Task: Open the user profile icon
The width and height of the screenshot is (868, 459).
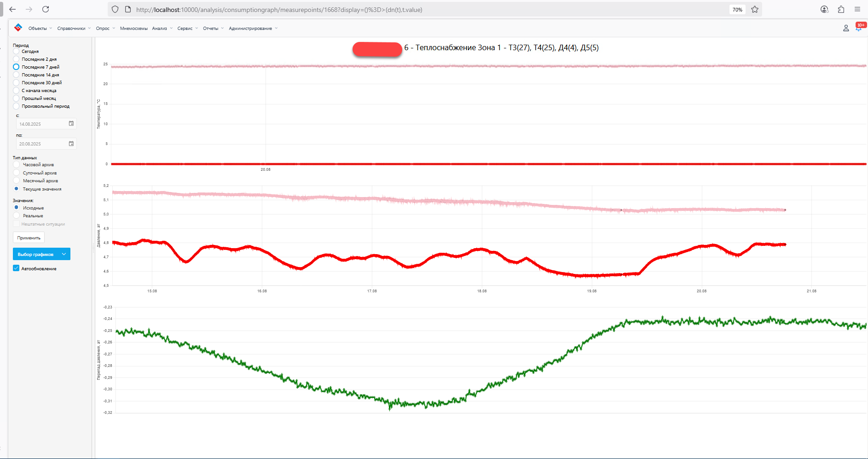Action: [846, 28]
